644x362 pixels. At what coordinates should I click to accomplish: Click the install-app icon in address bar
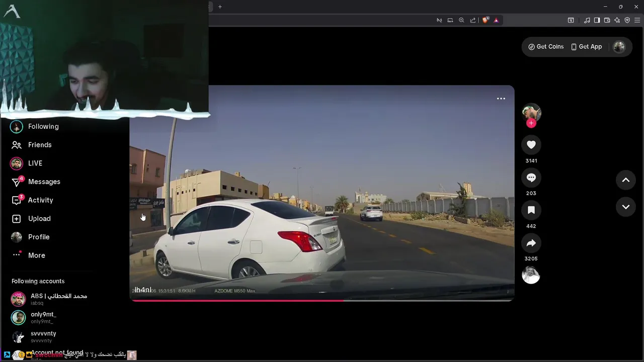(450, 20)
